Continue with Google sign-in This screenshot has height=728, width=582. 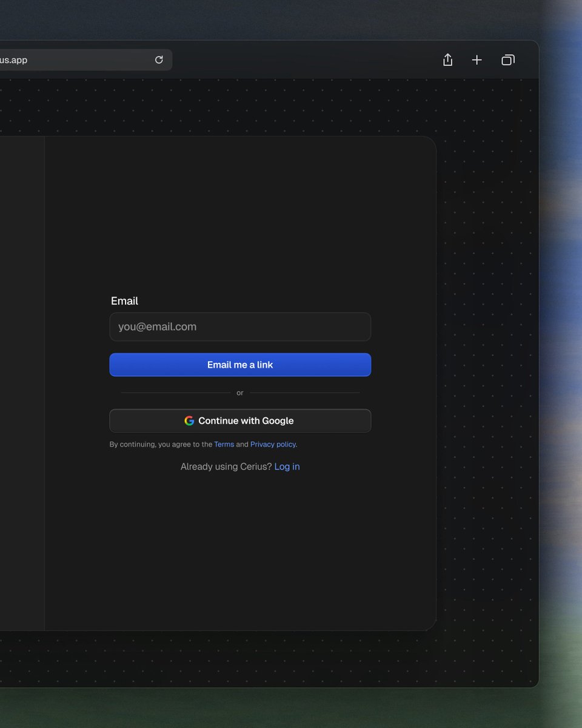click(x=240, y=420)
